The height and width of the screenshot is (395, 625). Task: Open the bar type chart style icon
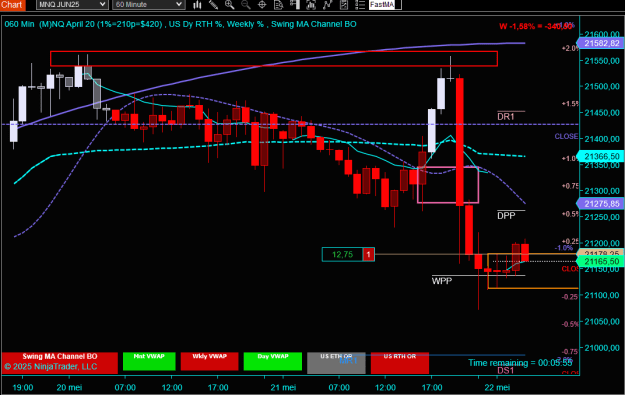tap(197, 4)
